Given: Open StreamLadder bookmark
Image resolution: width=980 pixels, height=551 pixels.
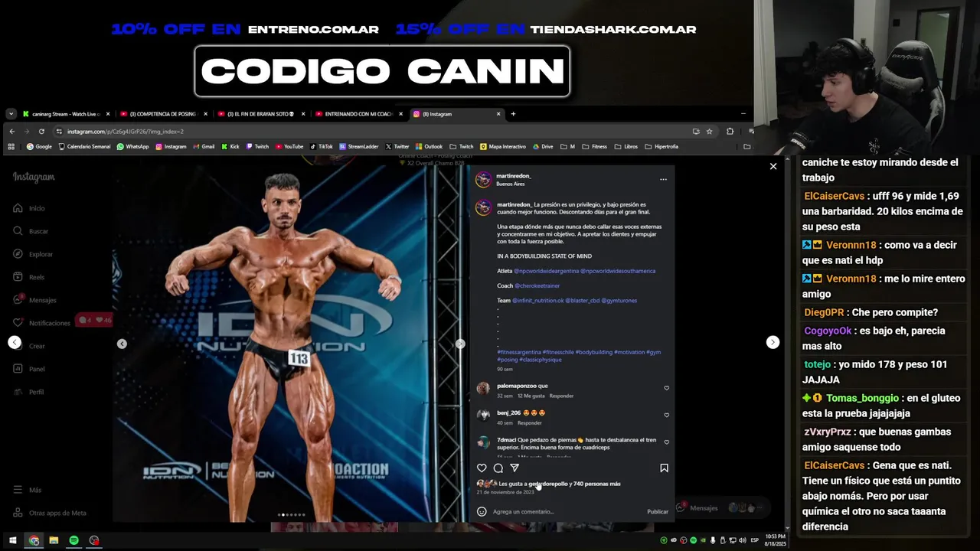Looking at the screenshot, I should (359, 146).
